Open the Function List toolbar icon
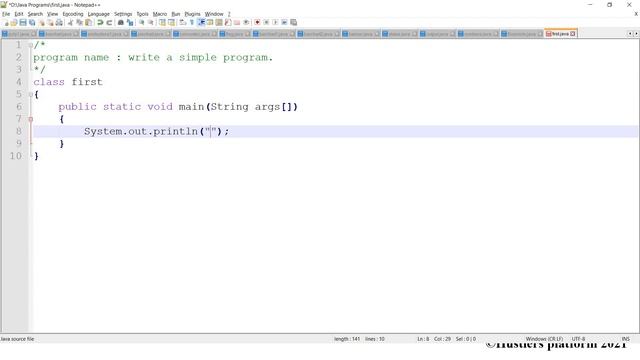Viewport: 640px width, 360px height. tap(228, 23)
